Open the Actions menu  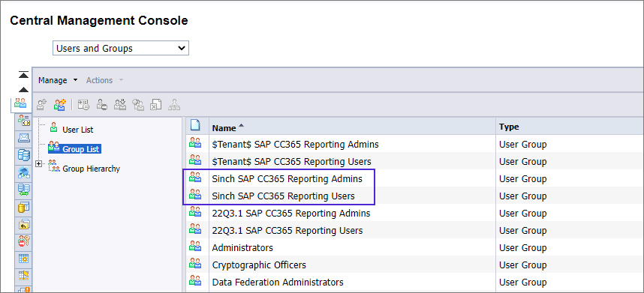(104, 80)
